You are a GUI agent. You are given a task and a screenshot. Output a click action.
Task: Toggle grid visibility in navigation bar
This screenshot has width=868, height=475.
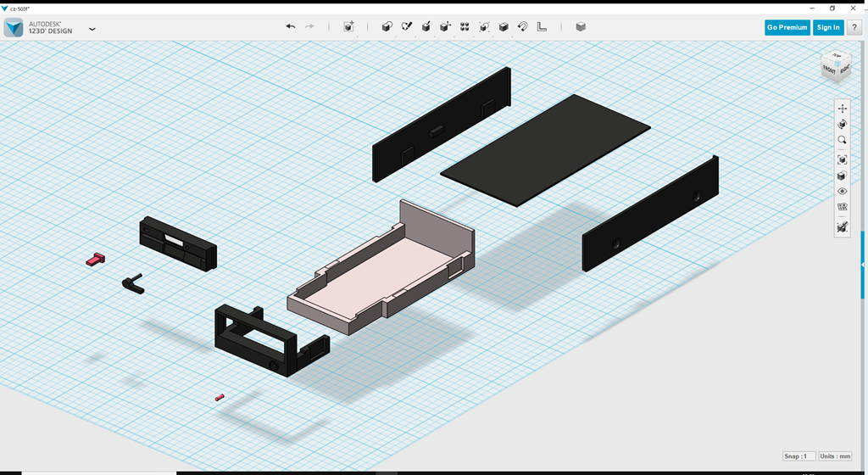[x=842, y=207]
